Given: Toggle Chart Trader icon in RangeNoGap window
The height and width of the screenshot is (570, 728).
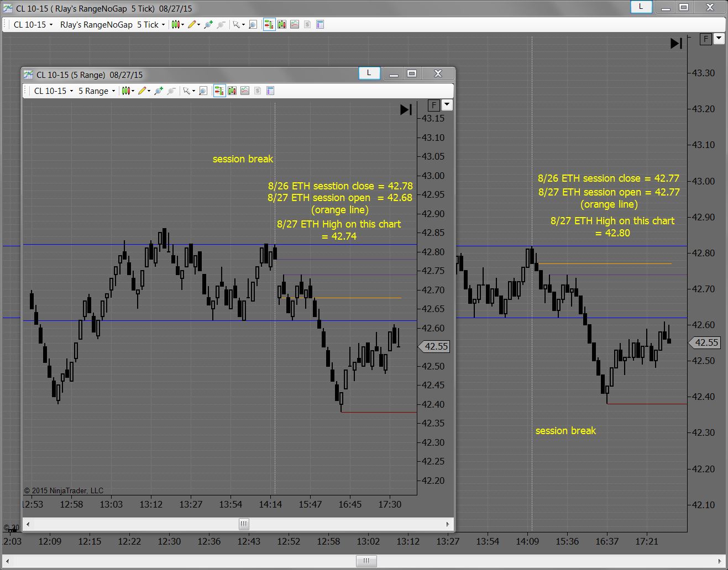Looking at the screenshot, I should (269, 24).
